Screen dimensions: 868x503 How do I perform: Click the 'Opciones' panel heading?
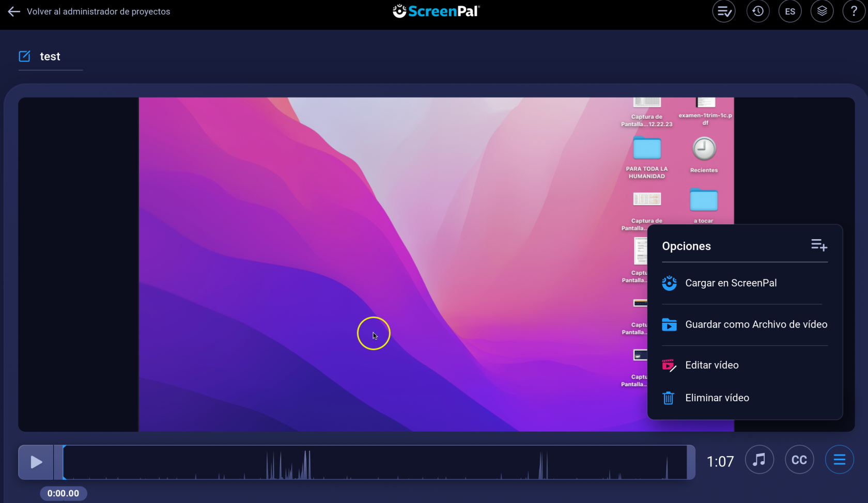(686, 246)
